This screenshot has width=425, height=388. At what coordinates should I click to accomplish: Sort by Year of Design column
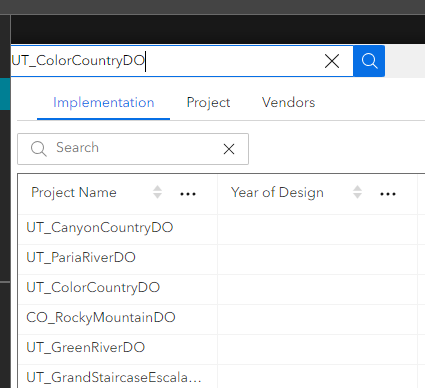357,192
